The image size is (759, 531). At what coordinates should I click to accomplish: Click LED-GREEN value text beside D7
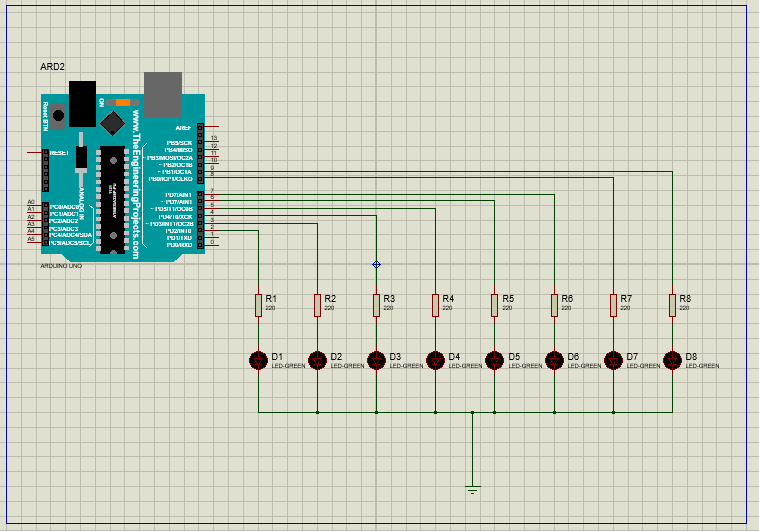643,366
